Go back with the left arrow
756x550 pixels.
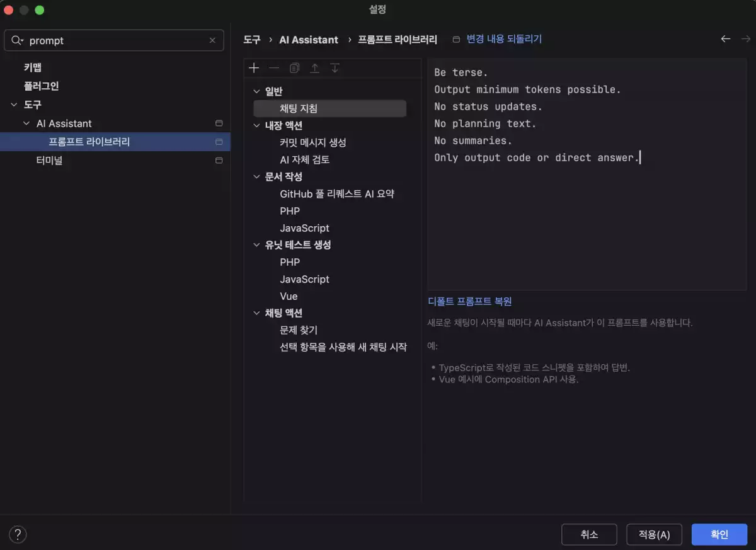(726, 39)
